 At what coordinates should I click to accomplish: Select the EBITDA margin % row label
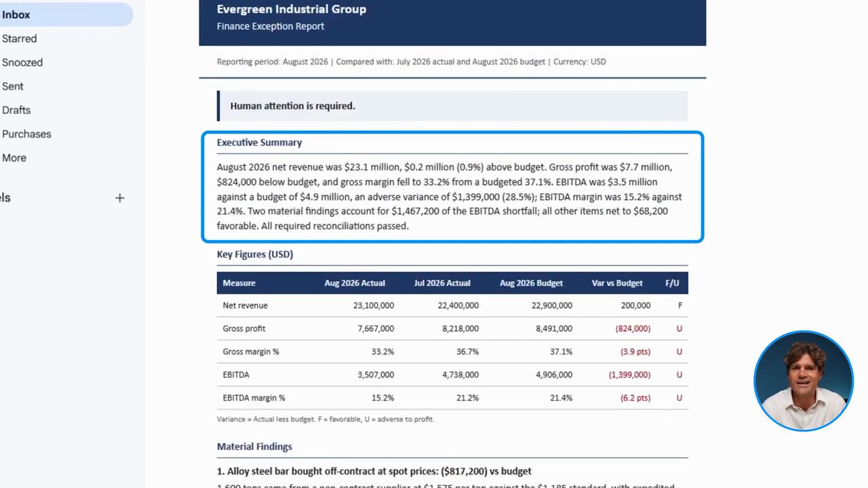[254, 398]
